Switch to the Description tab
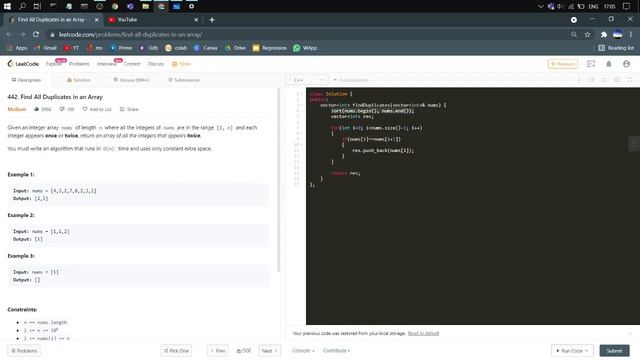 click(x=26, y=80)
